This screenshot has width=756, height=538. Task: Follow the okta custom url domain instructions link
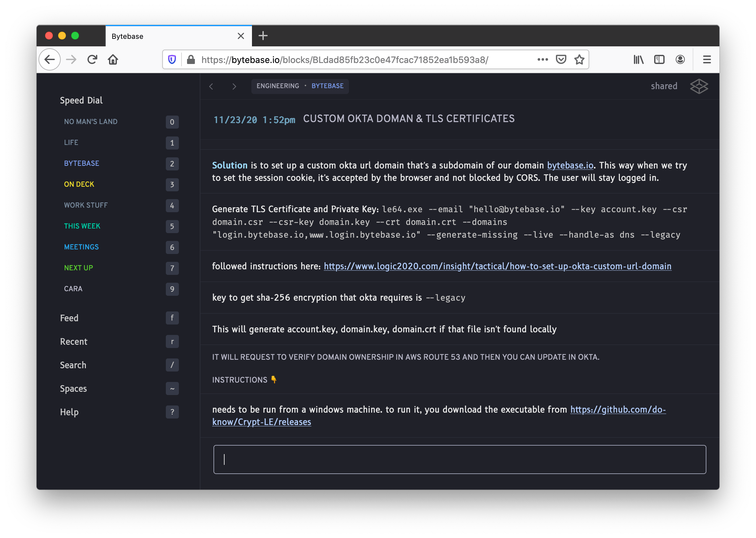tap(497, 266)
